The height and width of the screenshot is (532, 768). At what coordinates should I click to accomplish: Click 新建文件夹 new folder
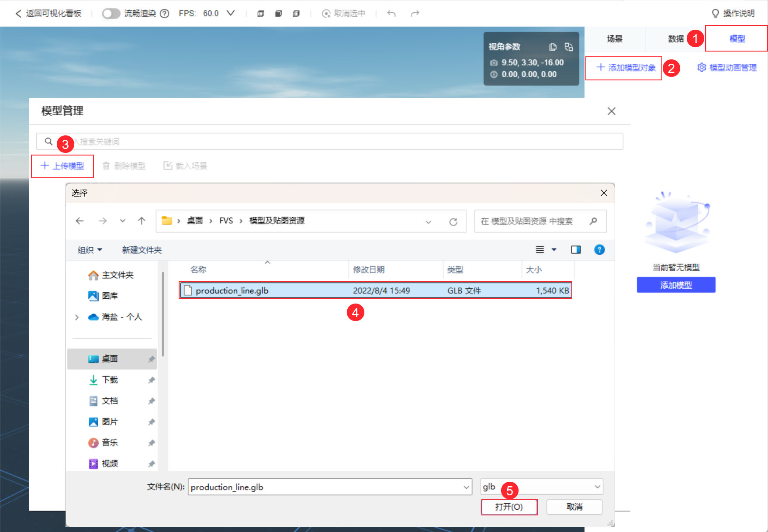pyautogui.click(x=142, y=250)
